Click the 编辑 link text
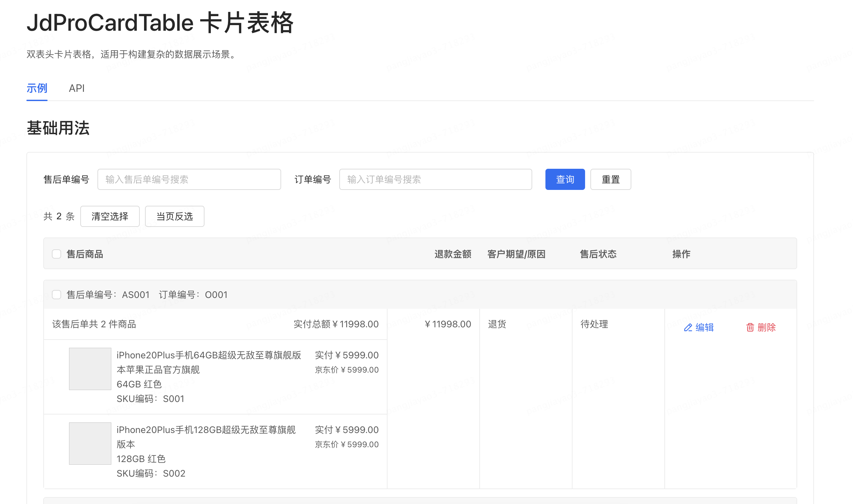853x504 pixels. click(x=705, y=327)
